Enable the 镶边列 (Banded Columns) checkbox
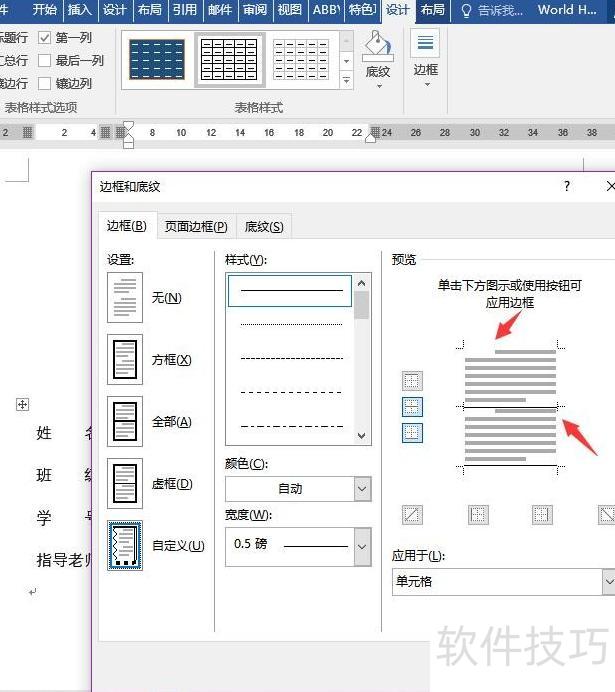 tap(44, 84)
